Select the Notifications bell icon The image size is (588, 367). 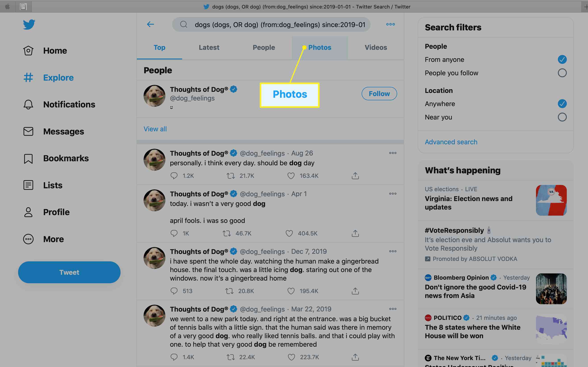tap(28, 105)
